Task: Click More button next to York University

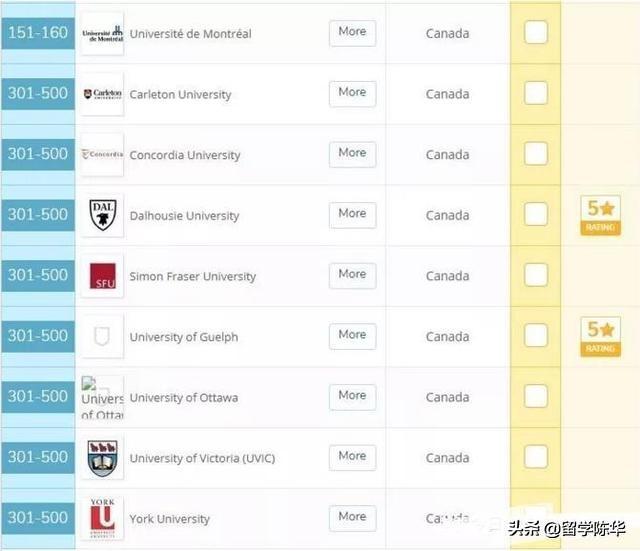Action: click(352, 518)
